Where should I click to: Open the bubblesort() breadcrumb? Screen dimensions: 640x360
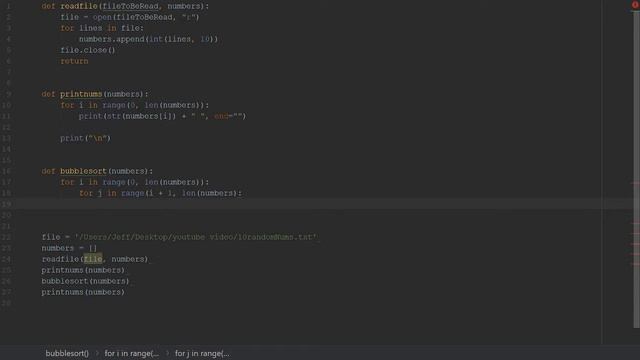pos(67,353)
